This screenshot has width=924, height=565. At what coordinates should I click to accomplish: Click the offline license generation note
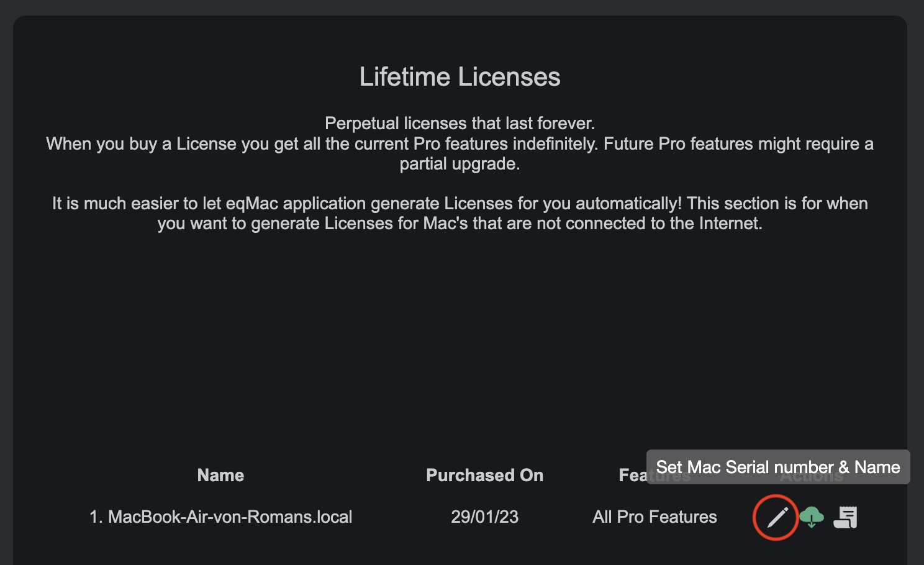[460, 213]
